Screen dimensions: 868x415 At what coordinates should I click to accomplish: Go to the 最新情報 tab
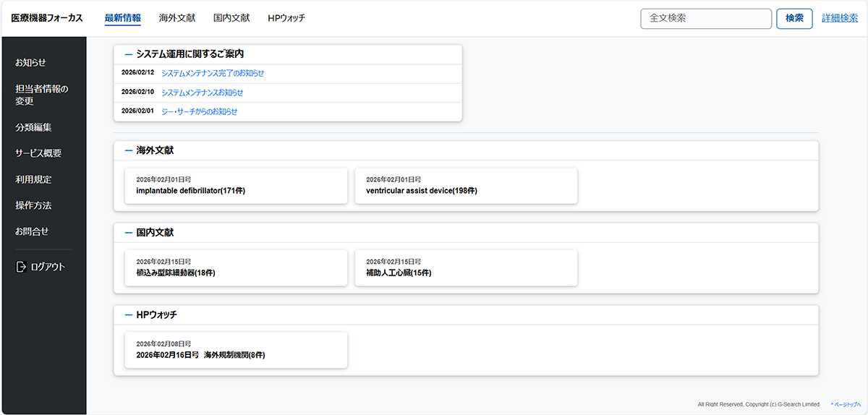tap(123, 18)
